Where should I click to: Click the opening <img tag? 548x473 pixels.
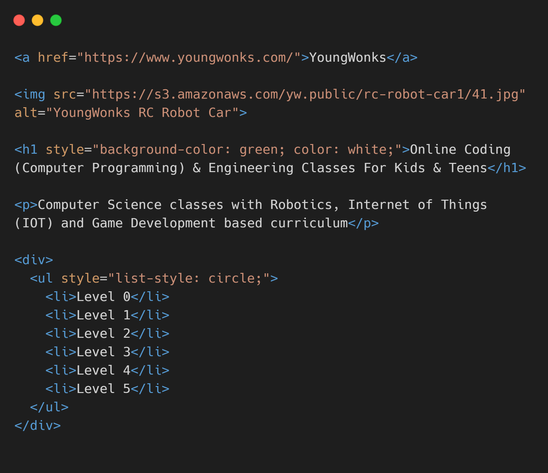pyautogui.click(x=30, y=94)
